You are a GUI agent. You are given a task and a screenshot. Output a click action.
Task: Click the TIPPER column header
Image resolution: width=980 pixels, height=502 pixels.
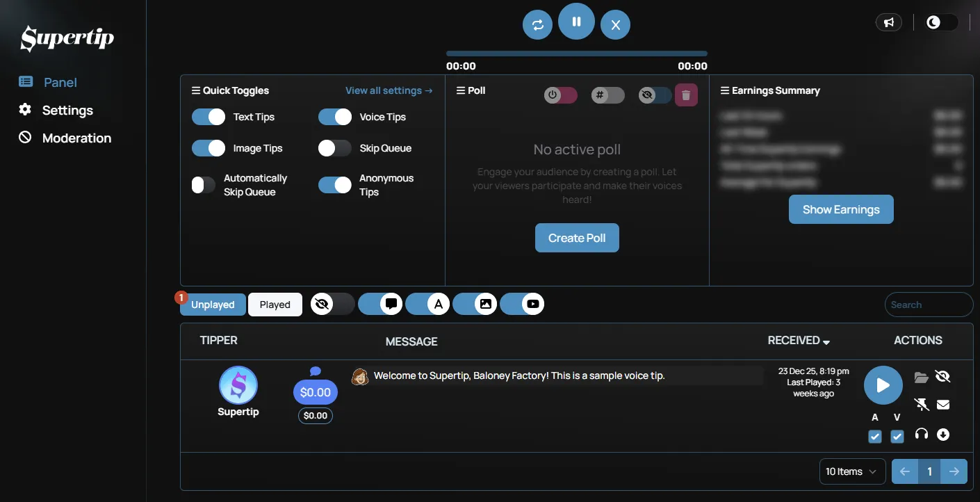click(219, 340)
